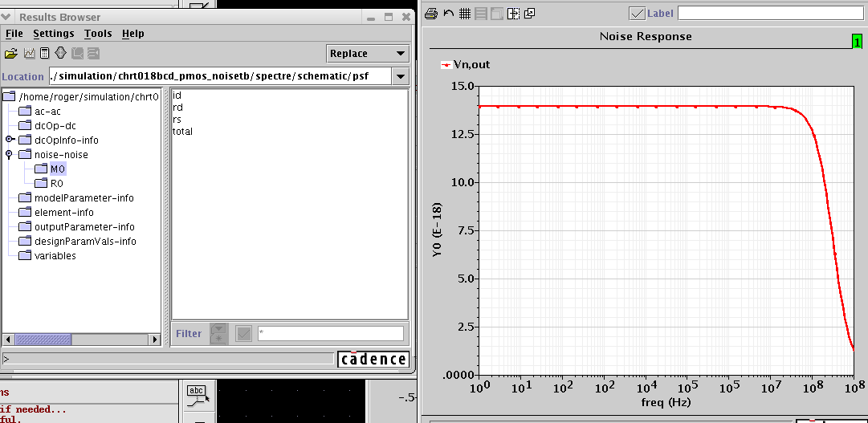Screen dimensions: 868x423
Task: Click the plot signal graph icon
Action: pos(29,54)
